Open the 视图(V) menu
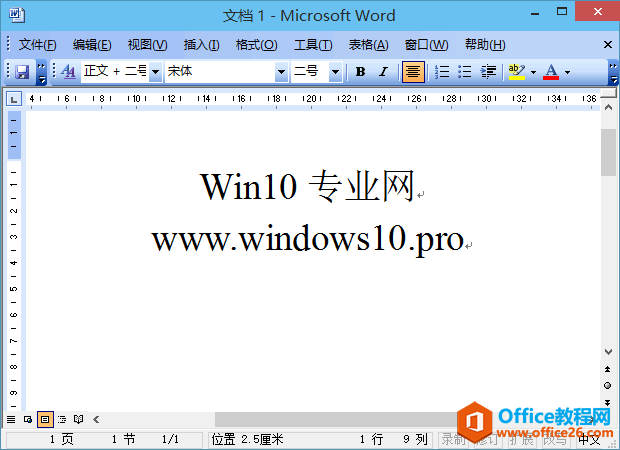 [147, 45]
